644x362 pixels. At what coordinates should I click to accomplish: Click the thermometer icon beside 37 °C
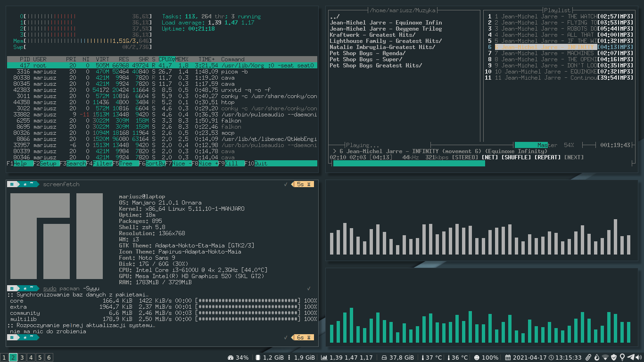pyautogui.click(x=423, y=358)
